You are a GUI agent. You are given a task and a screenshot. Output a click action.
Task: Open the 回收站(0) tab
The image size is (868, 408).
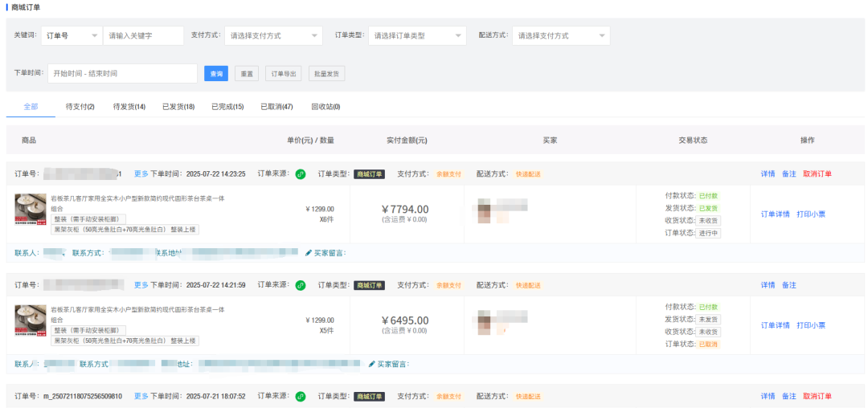(x=325, y=107)
